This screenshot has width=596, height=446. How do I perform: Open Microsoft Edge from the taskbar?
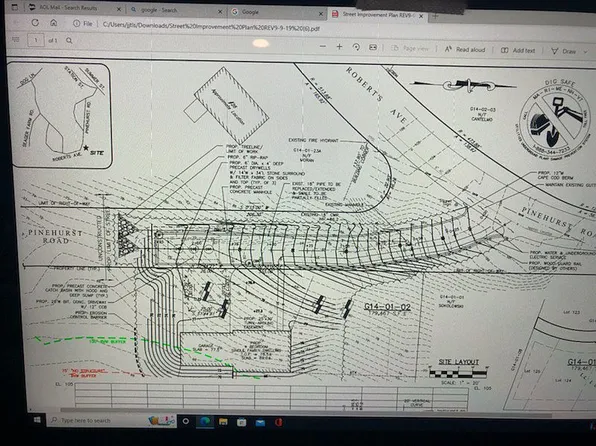point(205,421)
